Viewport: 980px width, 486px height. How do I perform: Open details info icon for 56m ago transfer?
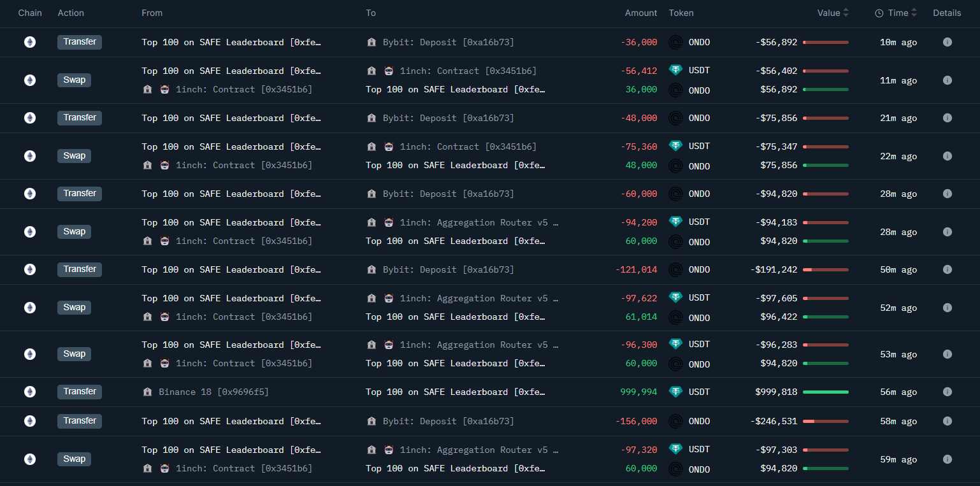947,392
